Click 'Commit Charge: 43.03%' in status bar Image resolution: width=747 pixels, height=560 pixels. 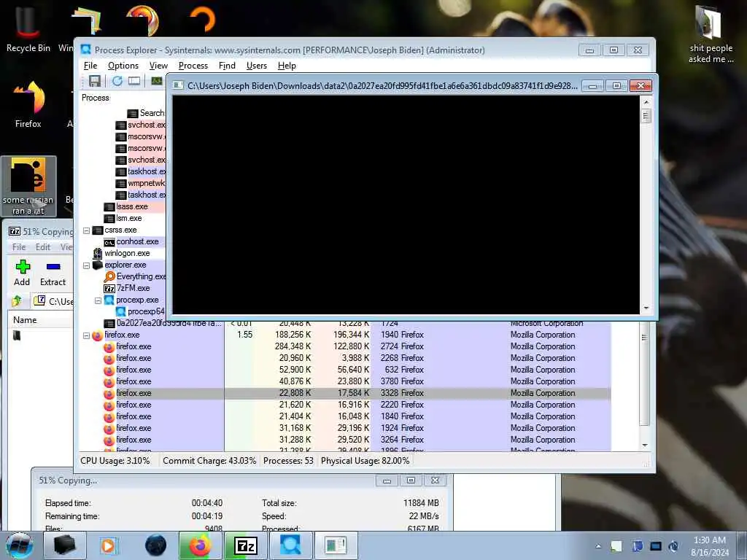coord(209,461)
